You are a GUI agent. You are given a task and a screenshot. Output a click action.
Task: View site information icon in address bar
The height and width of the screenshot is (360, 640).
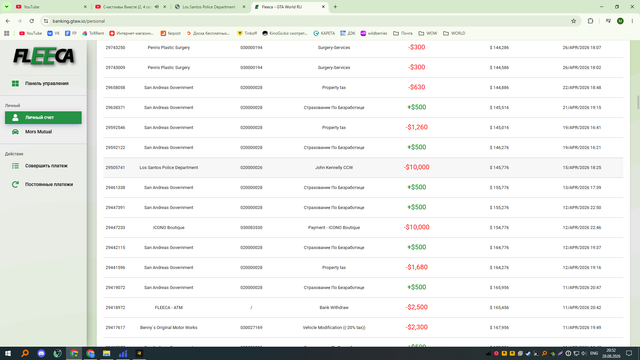[x=46, y=21]
